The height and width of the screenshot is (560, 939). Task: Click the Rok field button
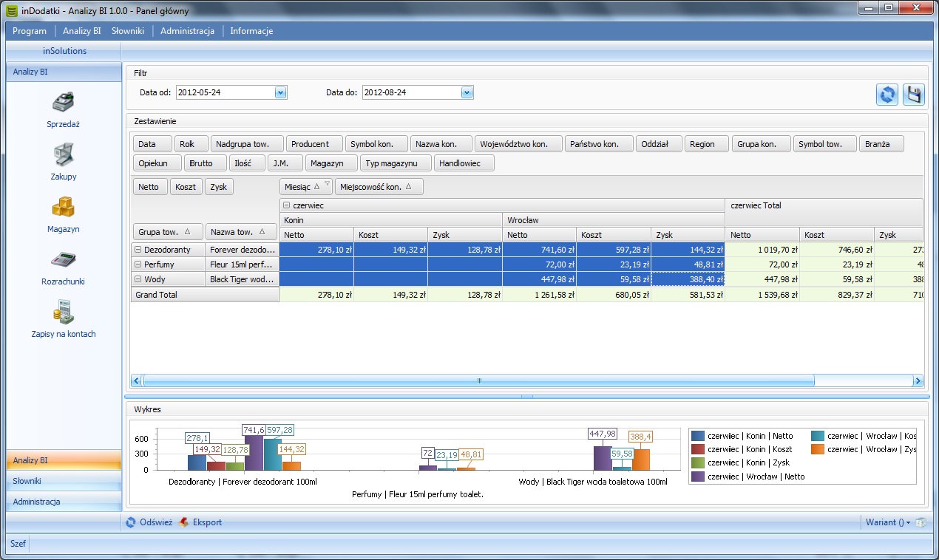coord(191,144)
